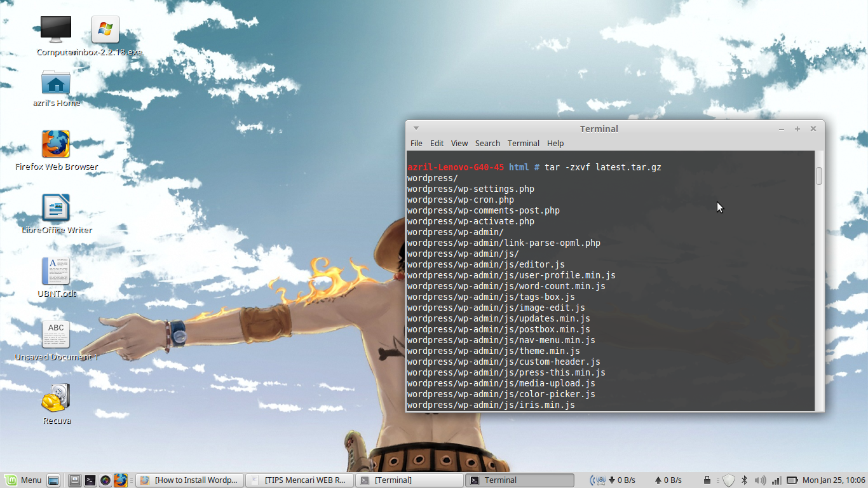Click the wordpress/wp-activate.php line
Screen dimensions: 868x488
471,221
